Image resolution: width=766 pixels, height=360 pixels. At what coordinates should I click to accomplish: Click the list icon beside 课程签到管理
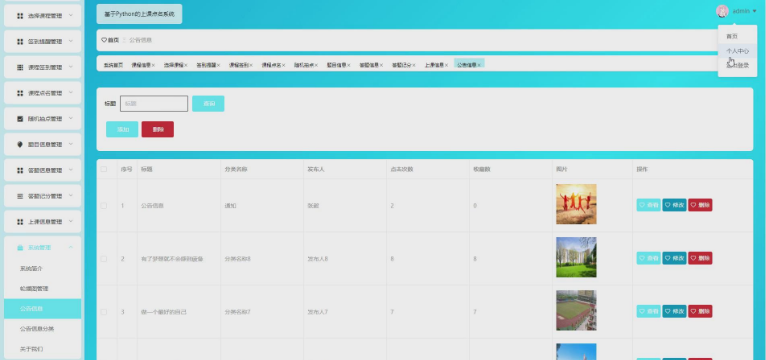(20, 67)
